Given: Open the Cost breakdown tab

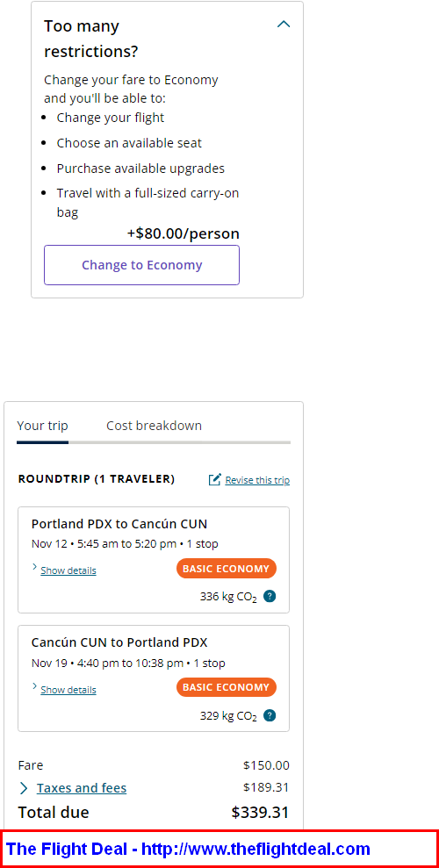Looking at the screenshot, I should coord(154,426).
